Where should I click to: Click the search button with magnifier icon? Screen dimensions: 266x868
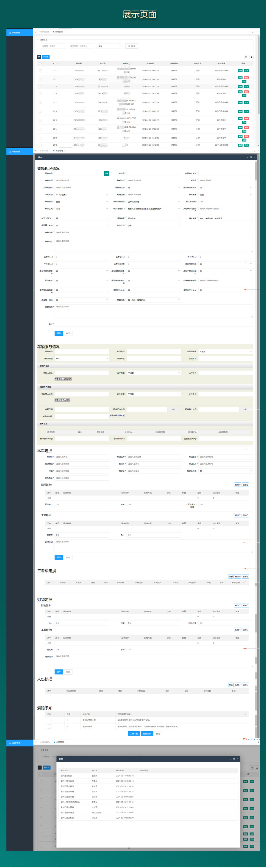[131, 46]
